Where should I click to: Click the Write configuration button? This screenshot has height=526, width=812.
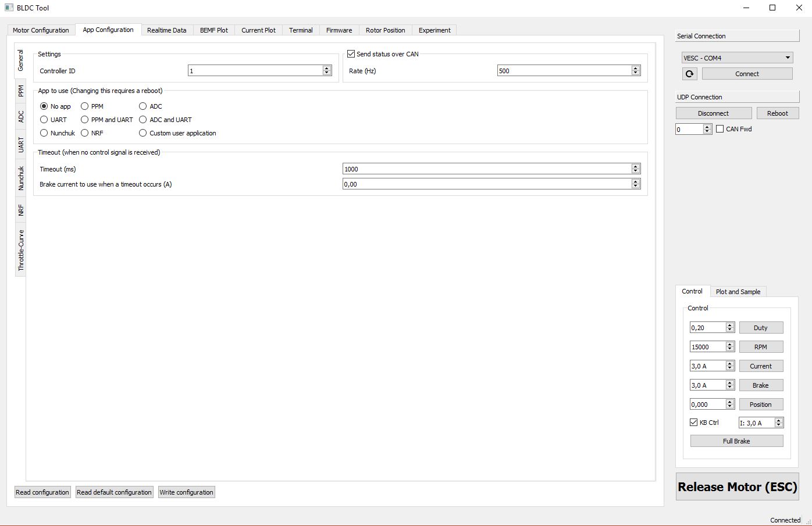187,492
